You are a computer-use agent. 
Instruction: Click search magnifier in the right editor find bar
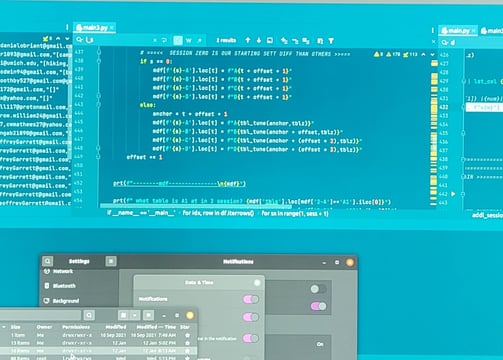pyautogui.click(x=445, y=42)
